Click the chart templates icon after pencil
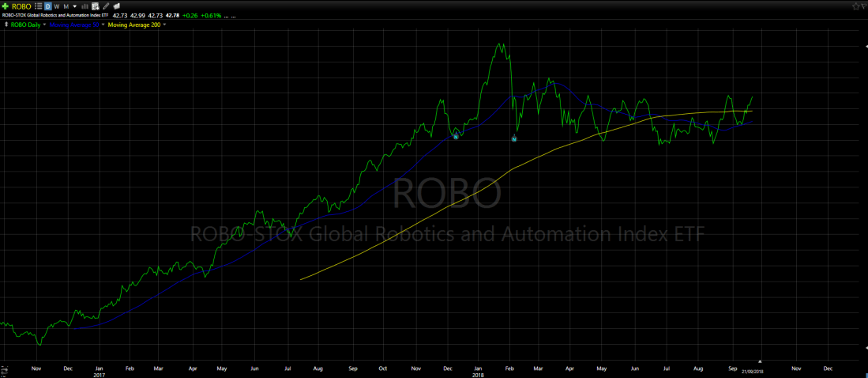Screen dimensions: 868x378 [117, 6]
